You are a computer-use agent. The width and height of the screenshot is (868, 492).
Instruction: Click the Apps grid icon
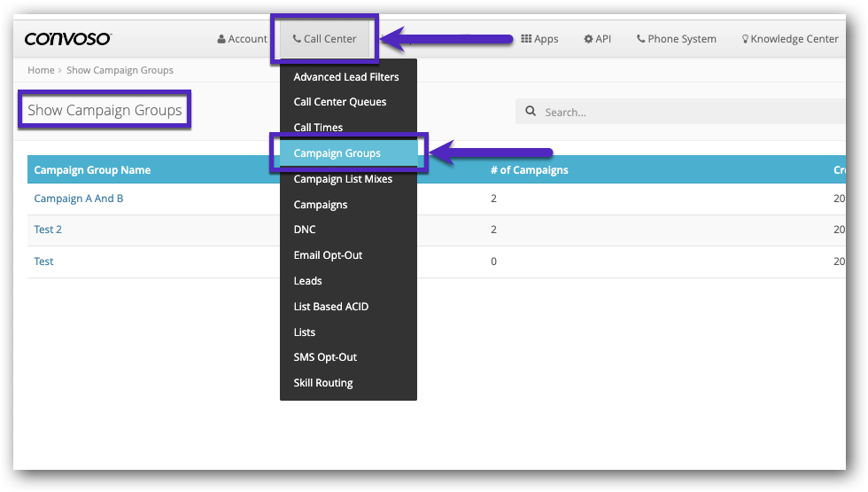[x=526, y=39]
